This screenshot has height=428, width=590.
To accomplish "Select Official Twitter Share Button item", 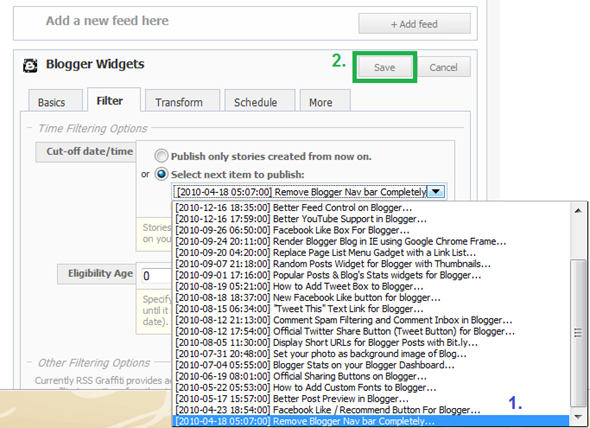I will 371,332.
